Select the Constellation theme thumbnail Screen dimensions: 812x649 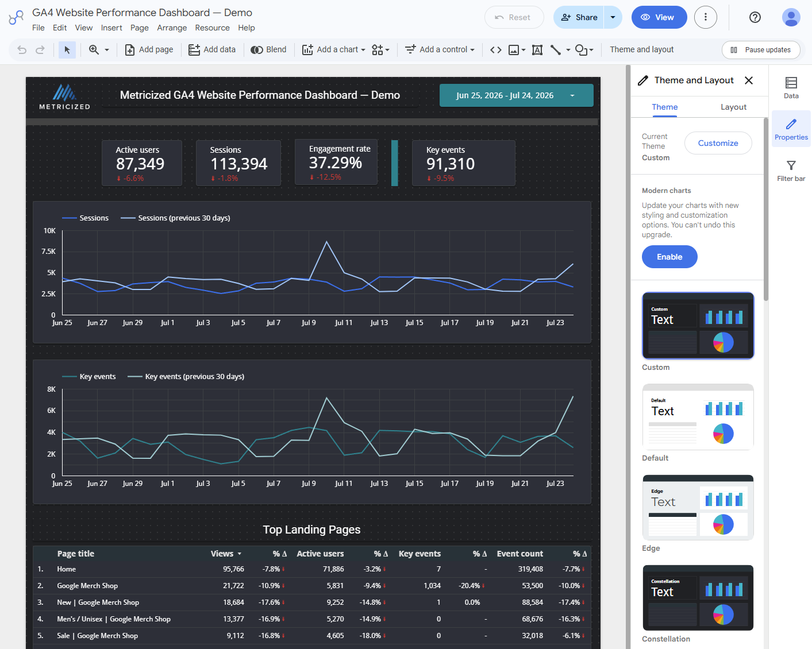click(x=698, y=598)
